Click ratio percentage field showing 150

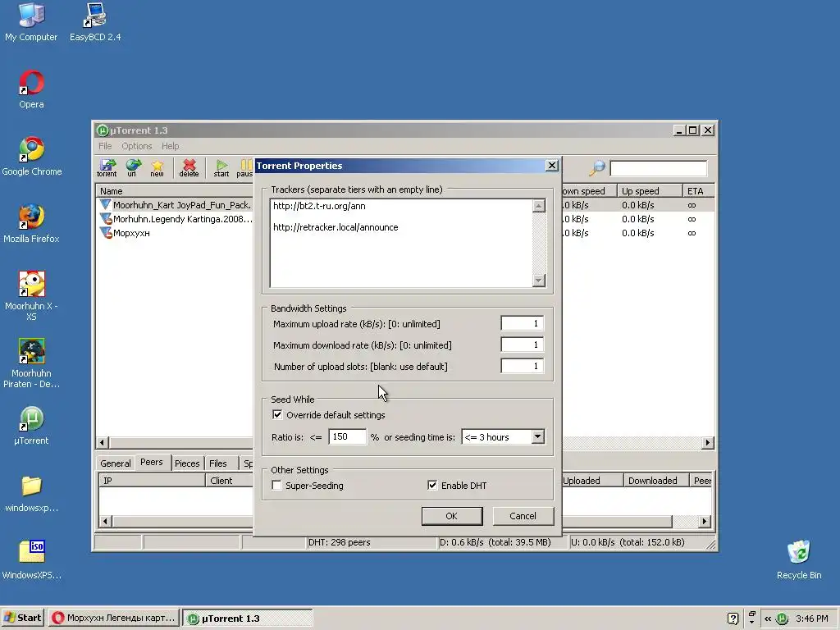pos(347,436)
